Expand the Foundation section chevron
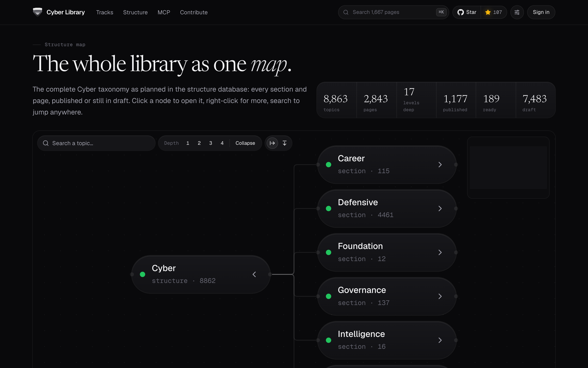Screen dimensions: 588x368 pyautogui.click(x=440, y=252)
